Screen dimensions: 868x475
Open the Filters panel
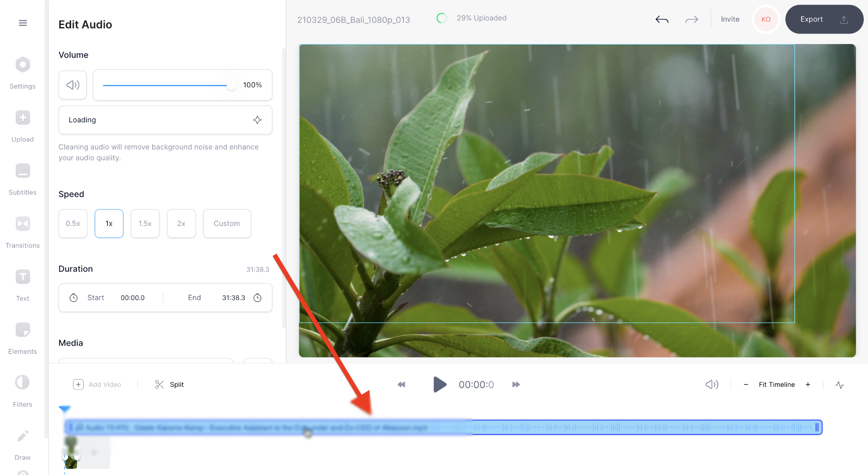(22, 391)
